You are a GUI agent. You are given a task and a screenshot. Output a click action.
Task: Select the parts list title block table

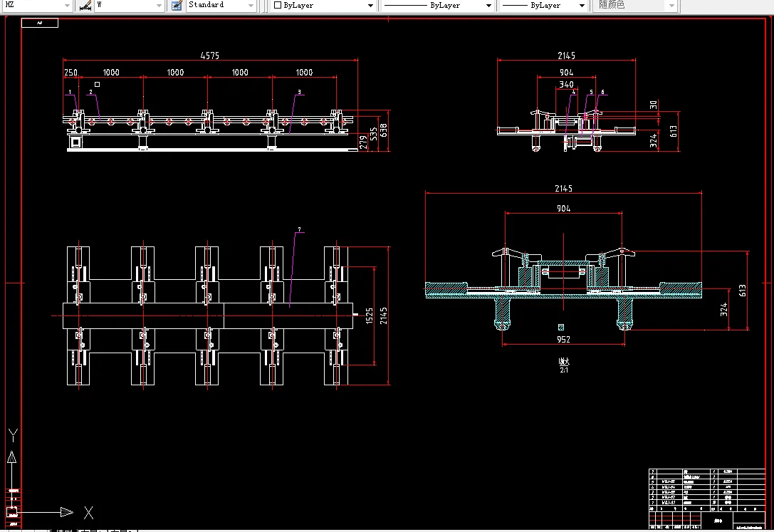(706, 499)
